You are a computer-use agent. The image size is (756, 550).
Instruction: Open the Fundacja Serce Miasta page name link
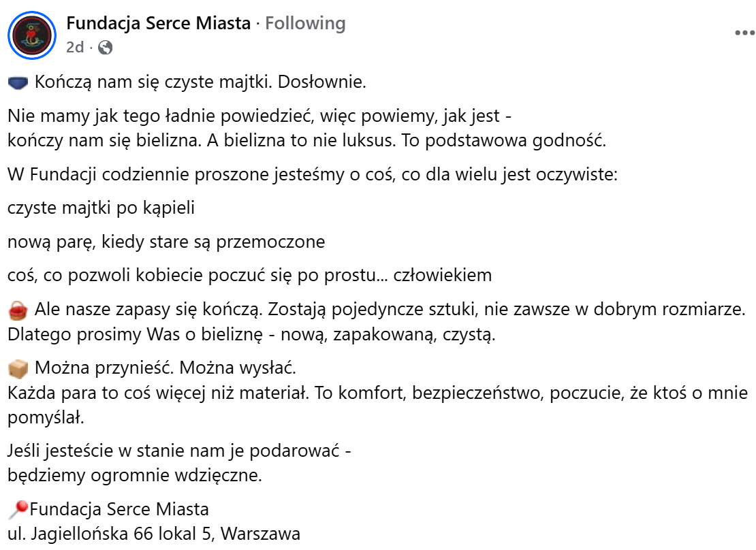(158, 23)
